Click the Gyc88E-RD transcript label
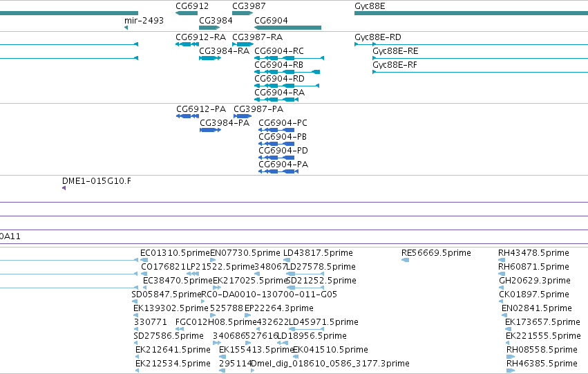588x374 pixels. click(378, 37)
